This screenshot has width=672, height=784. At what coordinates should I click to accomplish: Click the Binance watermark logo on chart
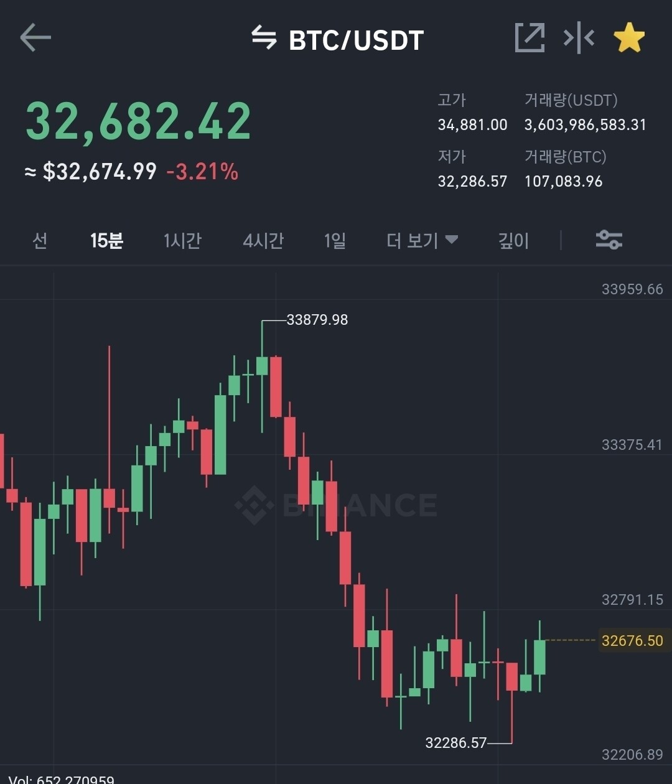coord(336,505)
